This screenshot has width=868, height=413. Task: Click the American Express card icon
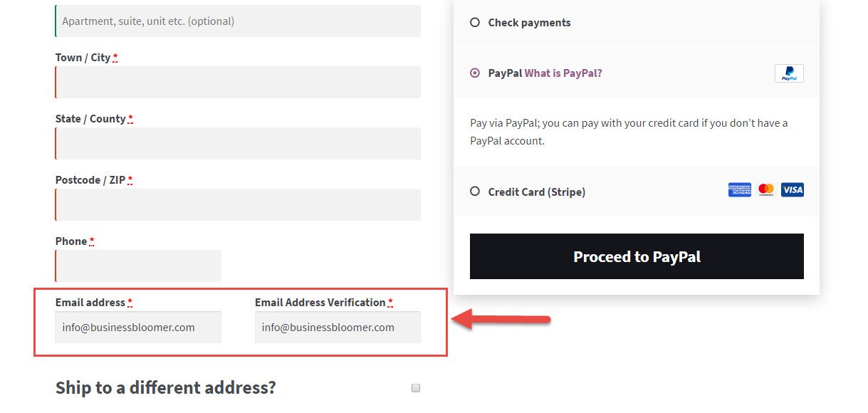pyautogui.click(x=740, y=189)
